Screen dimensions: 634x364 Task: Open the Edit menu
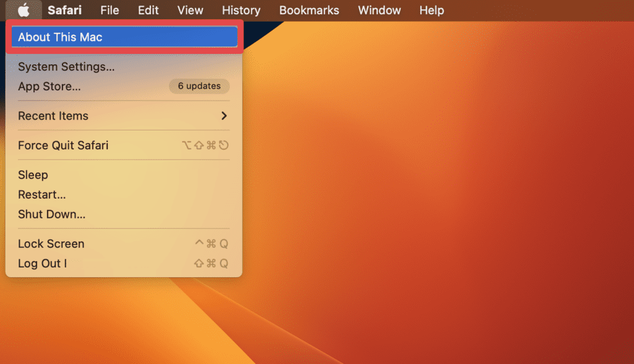tap(148, 10)
